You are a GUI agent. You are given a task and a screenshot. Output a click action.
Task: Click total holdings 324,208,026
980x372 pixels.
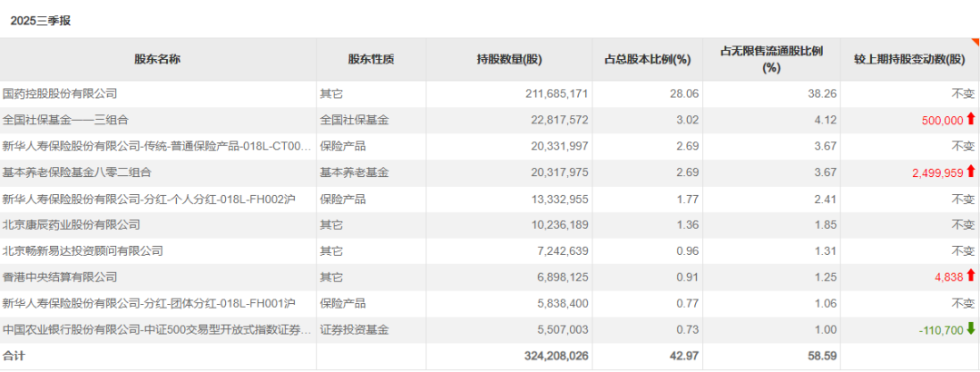[556, 356]
